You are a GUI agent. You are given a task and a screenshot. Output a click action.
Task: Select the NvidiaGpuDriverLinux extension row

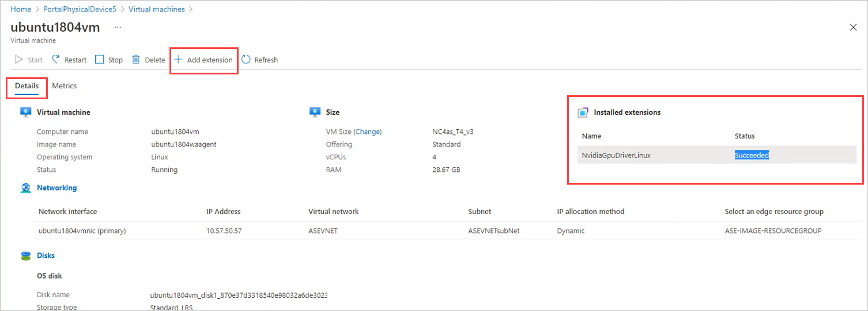tap(716, 155)
